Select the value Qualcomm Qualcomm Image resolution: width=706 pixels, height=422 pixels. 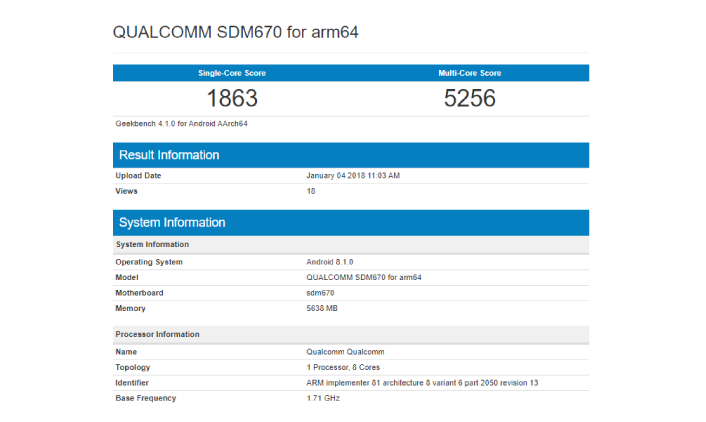coord(345,352)
